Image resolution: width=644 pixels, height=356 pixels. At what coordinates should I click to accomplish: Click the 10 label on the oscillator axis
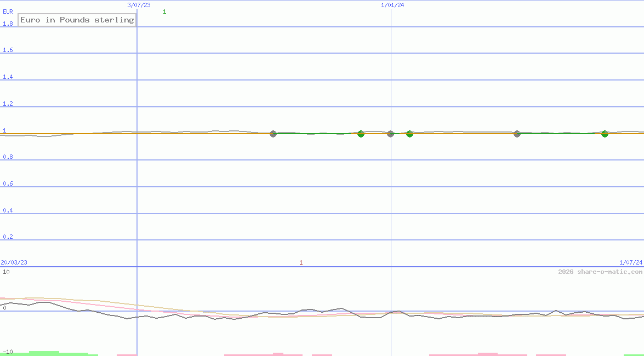click(6, 272)
